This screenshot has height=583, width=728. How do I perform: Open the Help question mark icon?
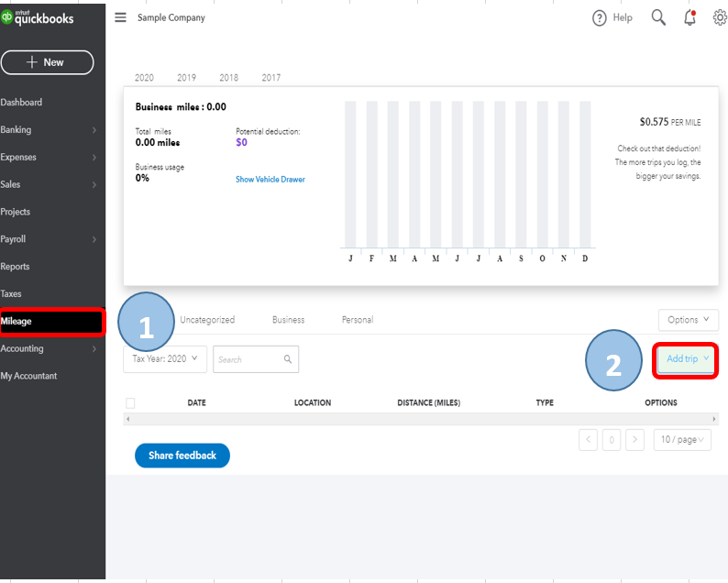(x=599, y=18)
